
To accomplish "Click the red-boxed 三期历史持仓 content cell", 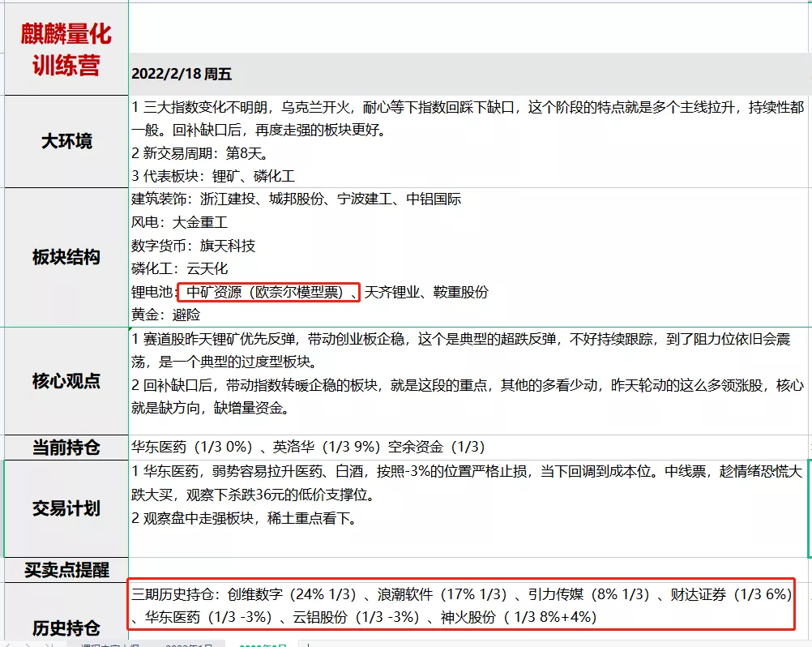I will (x=460, y=605).
